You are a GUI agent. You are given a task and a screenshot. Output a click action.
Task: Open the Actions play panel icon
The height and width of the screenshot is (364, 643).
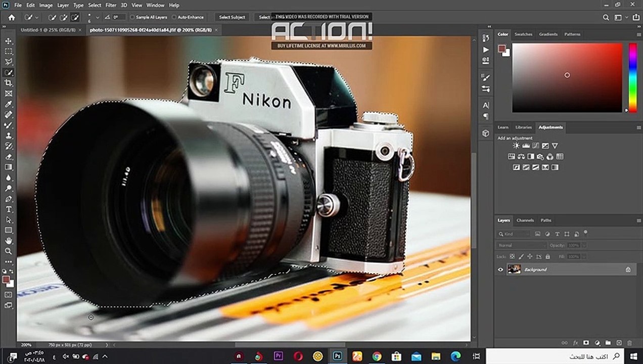[486, 50]
